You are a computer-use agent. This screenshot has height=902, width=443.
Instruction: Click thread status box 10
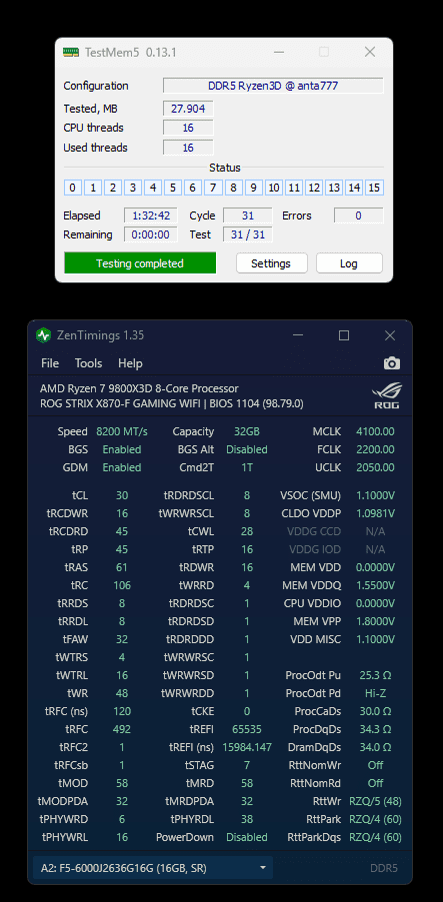[x=273, y=188]
